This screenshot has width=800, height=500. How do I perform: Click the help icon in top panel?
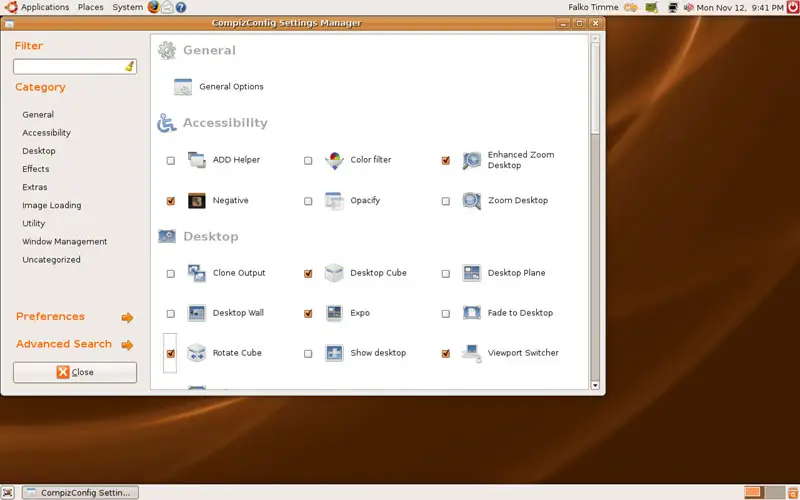(x=181, y=7)
